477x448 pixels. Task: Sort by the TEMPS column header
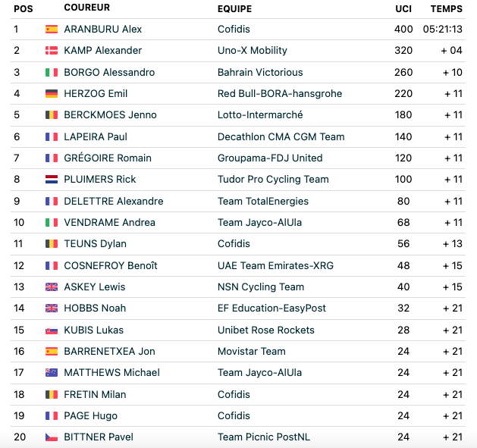coord(446,9)
